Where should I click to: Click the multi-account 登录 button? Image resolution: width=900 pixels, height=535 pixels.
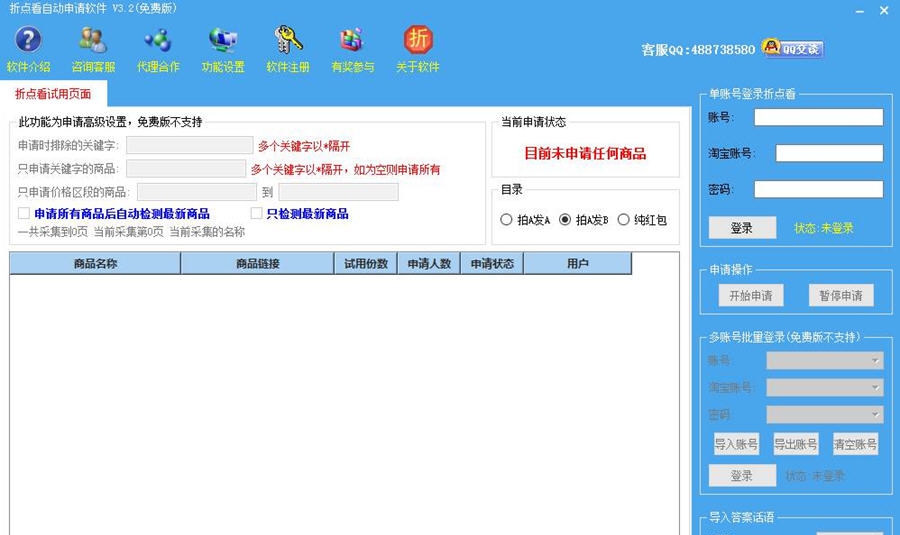742,476
